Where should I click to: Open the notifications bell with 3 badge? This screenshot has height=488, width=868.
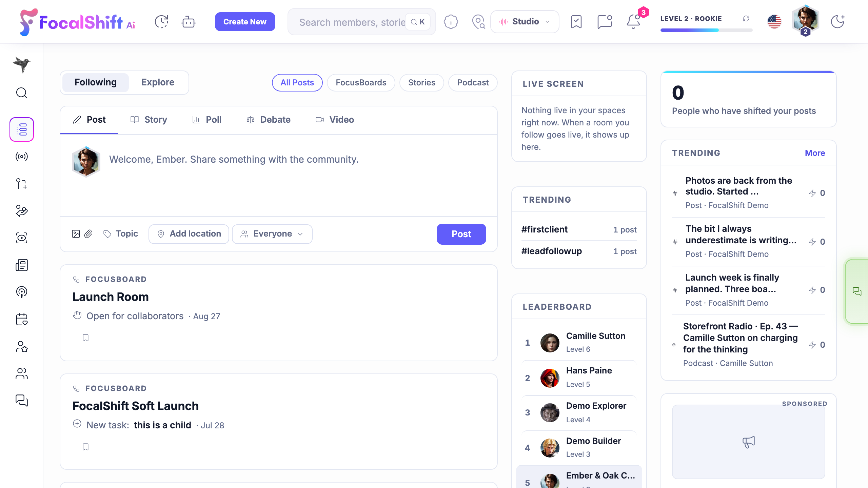click(x=633, y=22)
